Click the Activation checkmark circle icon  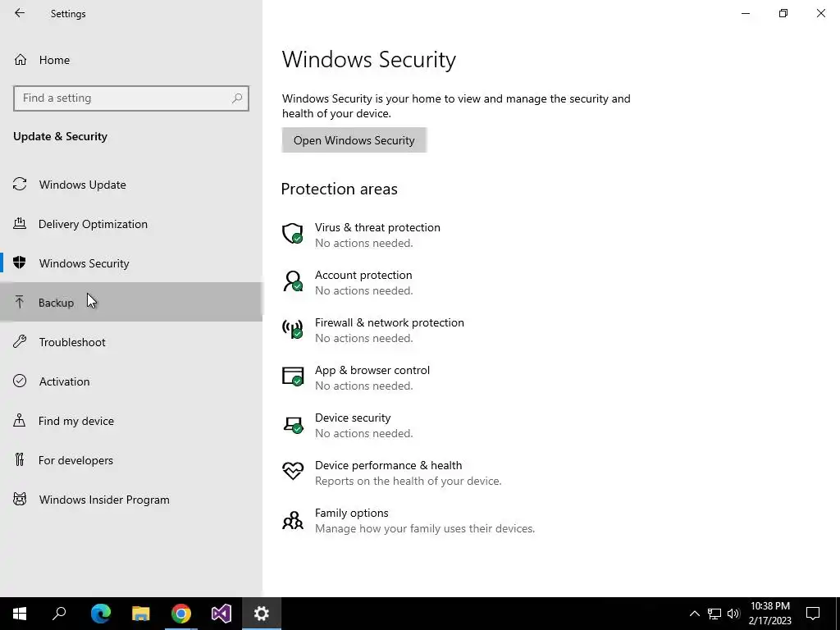20,381
